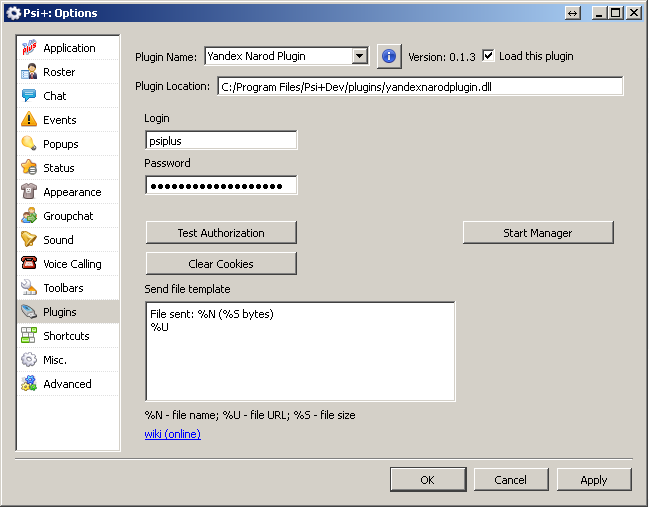The width and height of the screenshot is (649, 507).
Task: Click the blue plugin info icon
Action: (x=389, y=56)
